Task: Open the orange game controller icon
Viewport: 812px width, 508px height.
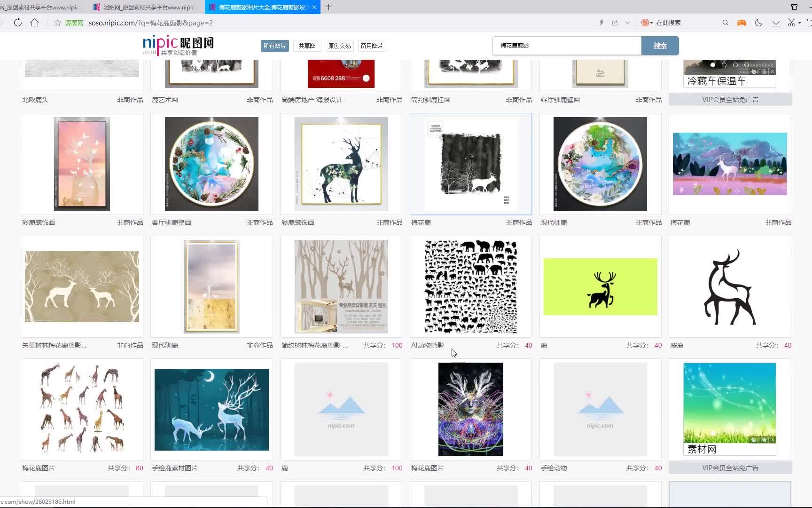Action: coord(742,23)
